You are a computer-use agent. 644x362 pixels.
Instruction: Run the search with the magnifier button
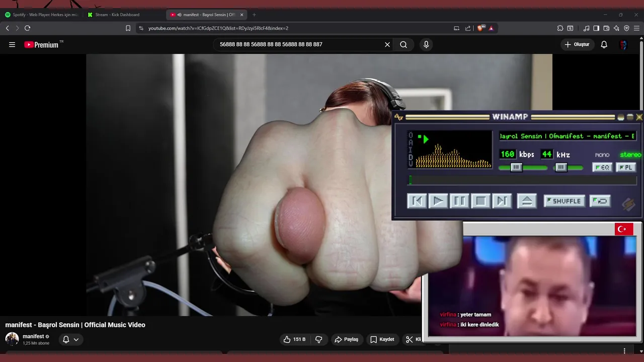404,45
